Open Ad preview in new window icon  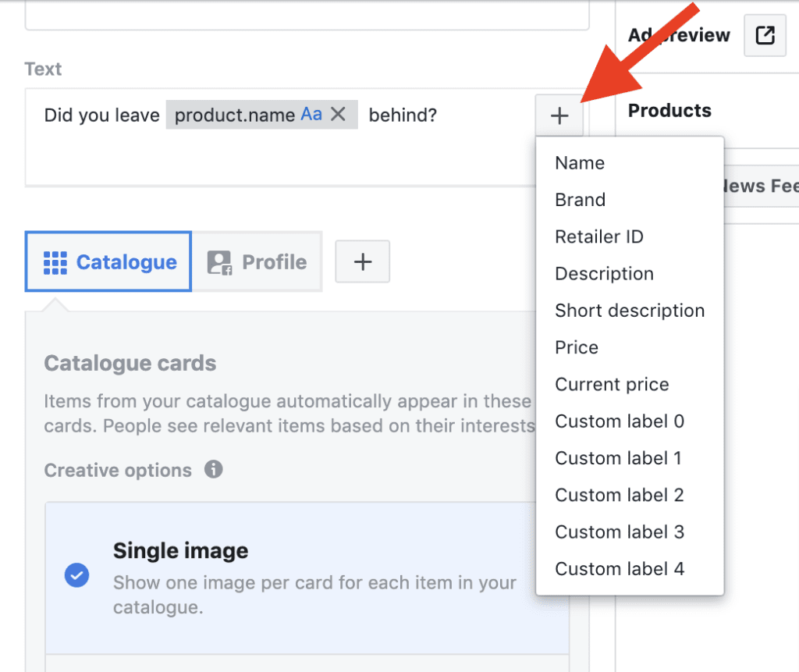765,36
